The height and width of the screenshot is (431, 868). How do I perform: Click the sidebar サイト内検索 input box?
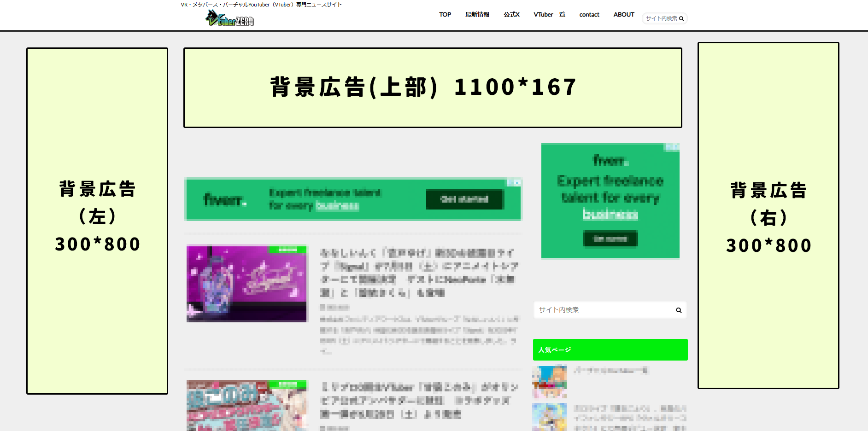[604, 310]
